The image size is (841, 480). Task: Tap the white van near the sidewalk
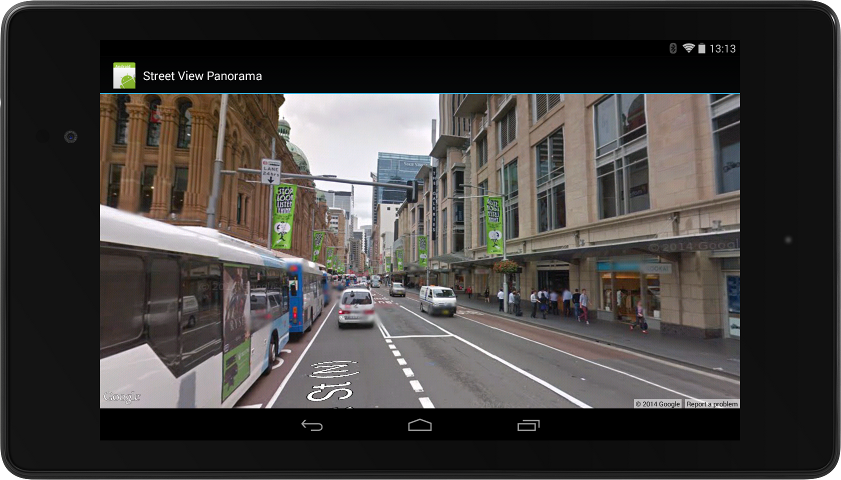pos(438,300)
